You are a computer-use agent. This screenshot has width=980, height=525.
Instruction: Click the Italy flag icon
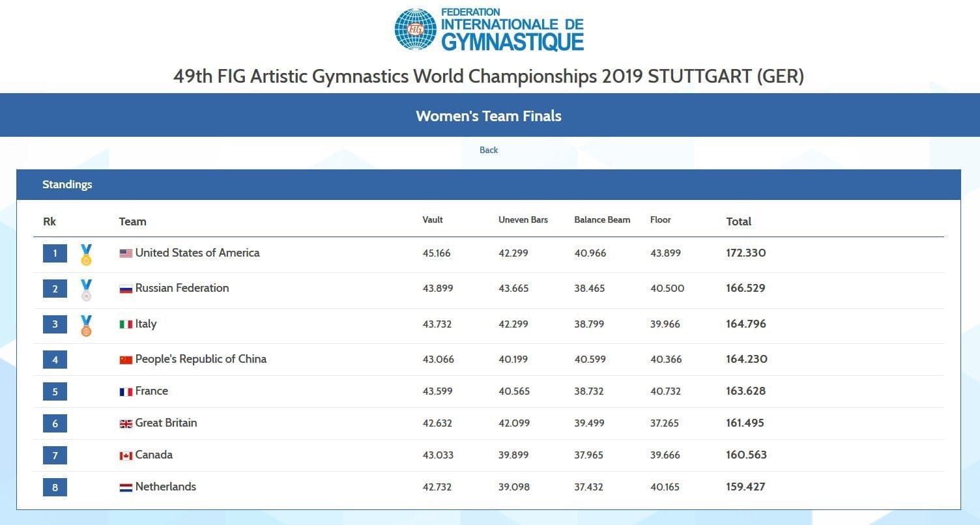pyautogui.click(x=126, y=324)
